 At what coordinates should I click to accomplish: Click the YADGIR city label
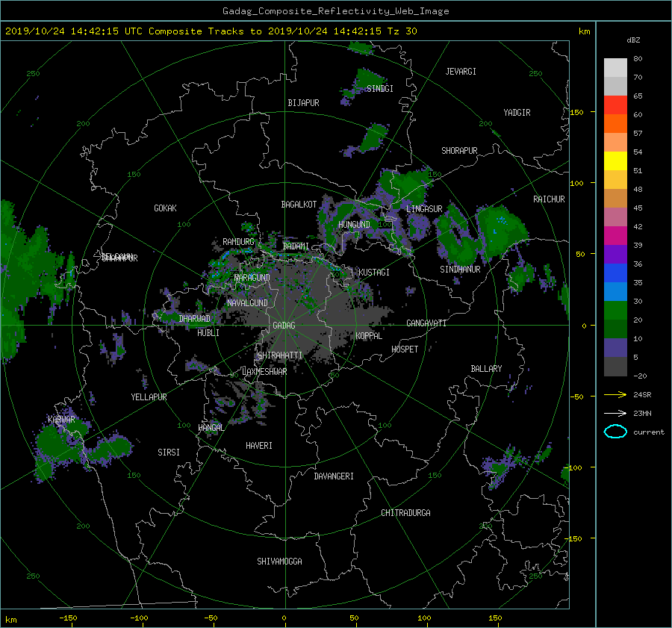517,113
